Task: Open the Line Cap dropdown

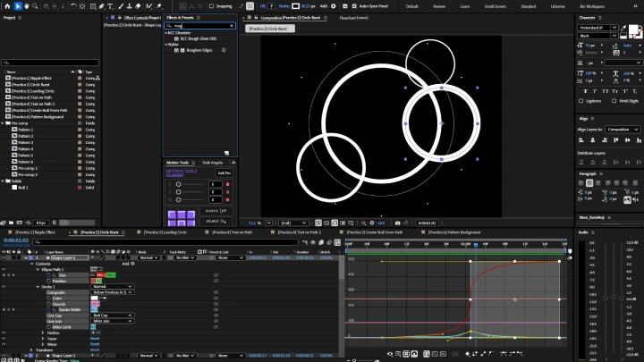Action: (113, 316)
